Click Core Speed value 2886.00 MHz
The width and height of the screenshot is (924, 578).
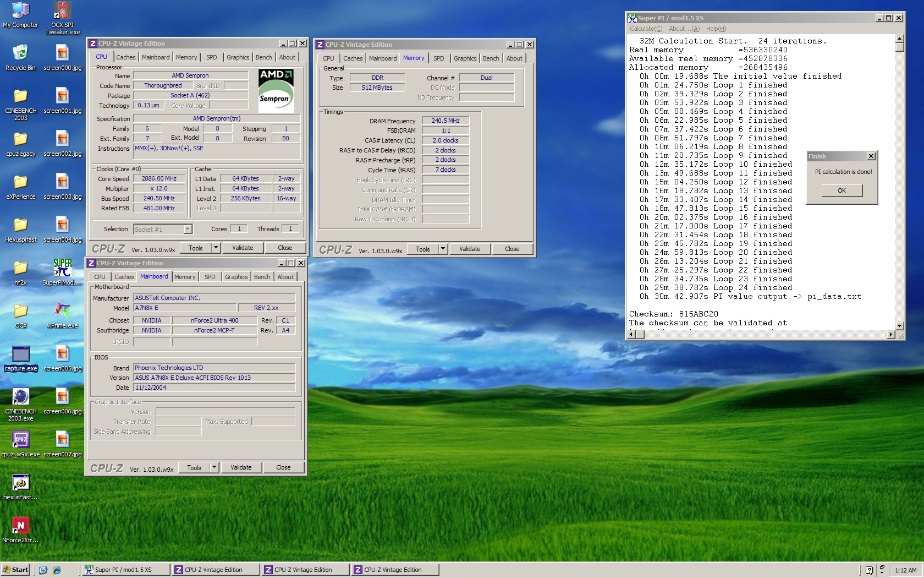159,178
